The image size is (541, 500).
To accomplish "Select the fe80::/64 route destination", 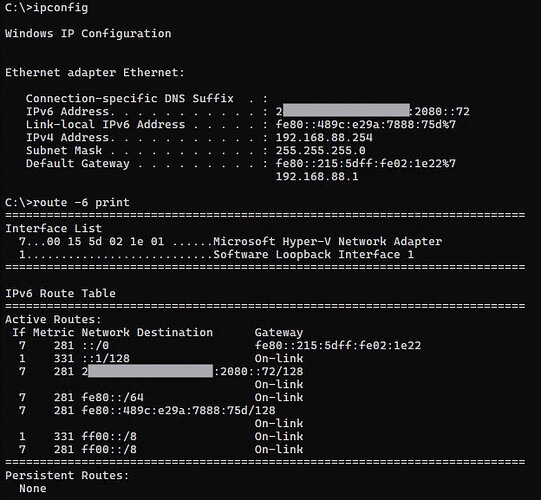I will (112, 398).
